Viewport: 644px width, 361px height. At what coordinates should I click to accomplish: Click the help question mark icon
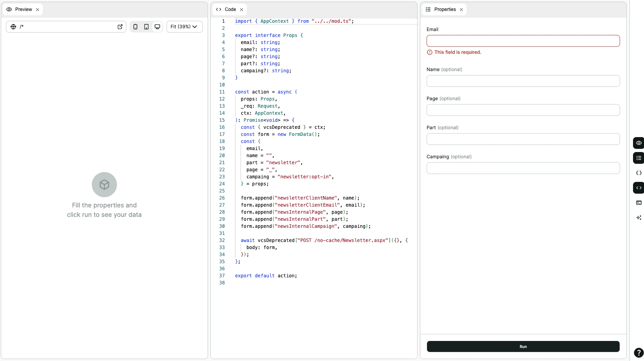coord(639,353)
